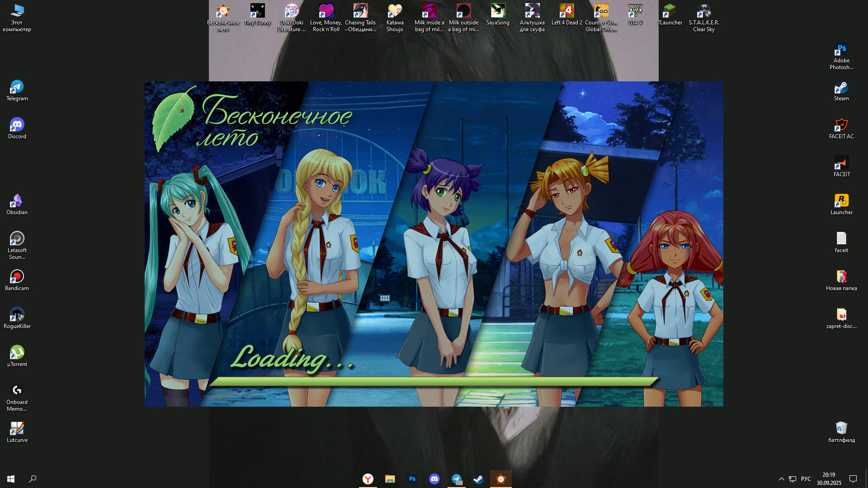
Task: Click the green Loading progress bar
Action: [x=433, y=382]
